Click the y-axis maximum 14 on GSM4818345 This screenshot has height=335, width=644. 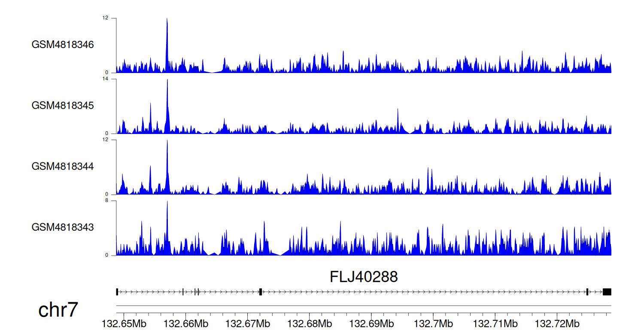tap(105, 79)
